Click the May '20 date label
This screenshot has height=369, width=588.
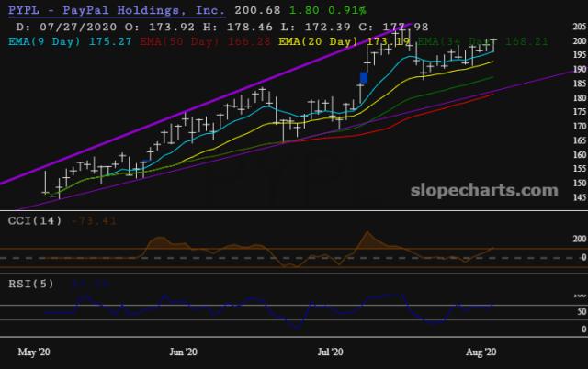tap(35, 351)
